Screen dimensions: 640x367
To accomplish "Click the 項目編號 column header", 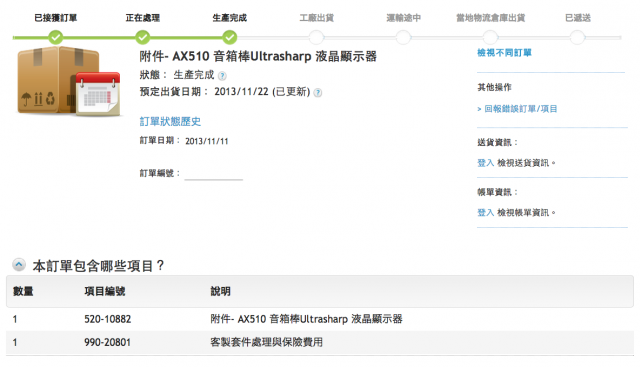I will click(105, 291).
